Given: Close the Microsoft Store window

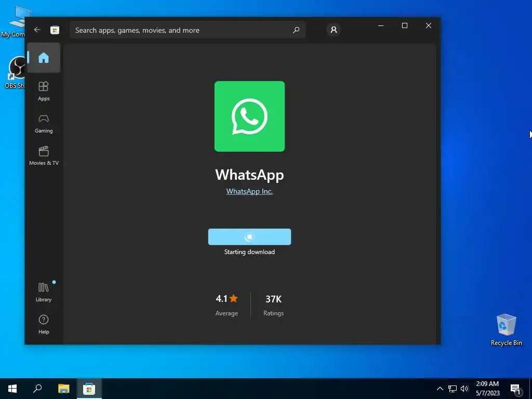Looking at the screenshot, I should (x=429, y=25).
